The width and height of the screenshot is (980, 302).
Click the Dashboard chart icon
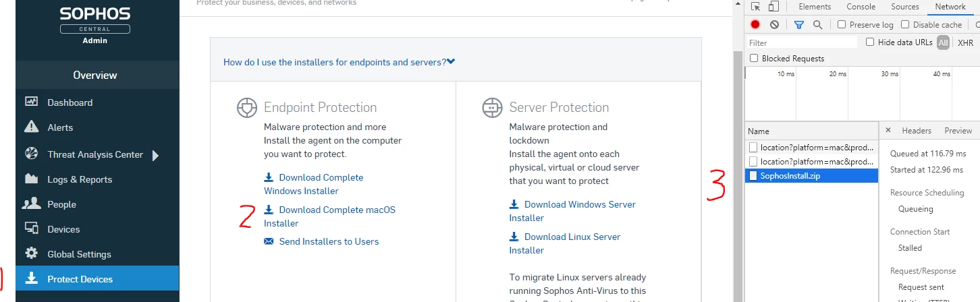pos(31,102)
